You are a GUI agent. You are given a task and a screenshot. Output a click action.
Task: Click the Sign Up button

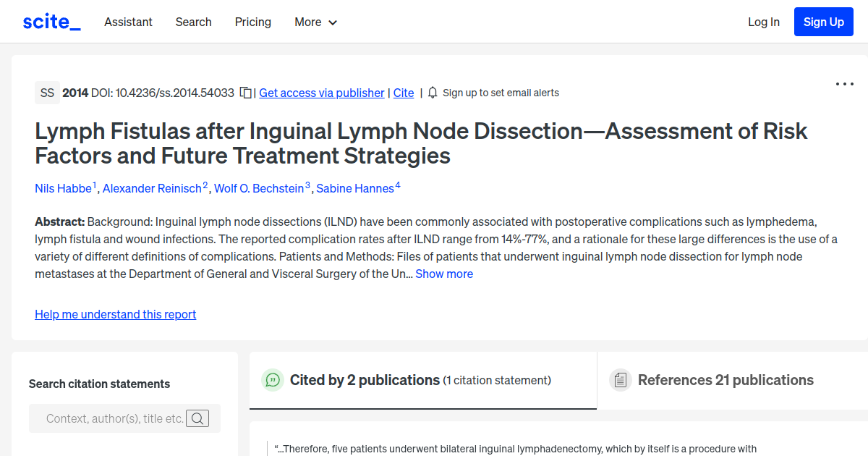(823, 21)
